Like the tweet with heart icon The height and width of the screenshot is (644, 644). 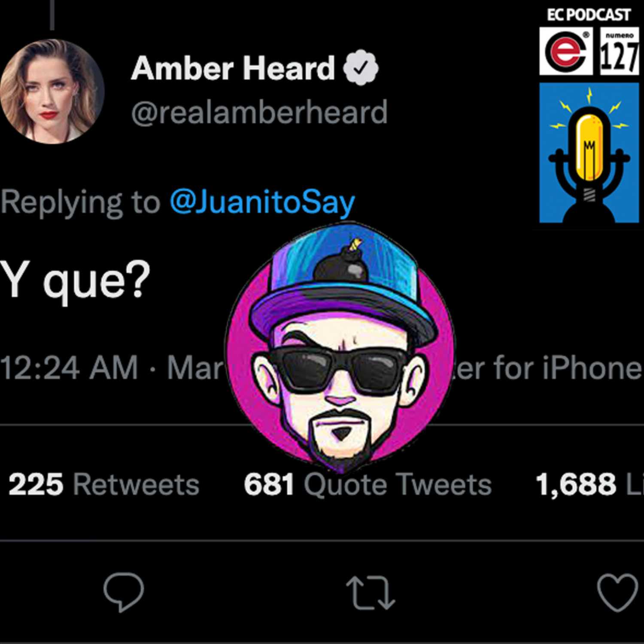pyautogui.click(x=617, y=592)
